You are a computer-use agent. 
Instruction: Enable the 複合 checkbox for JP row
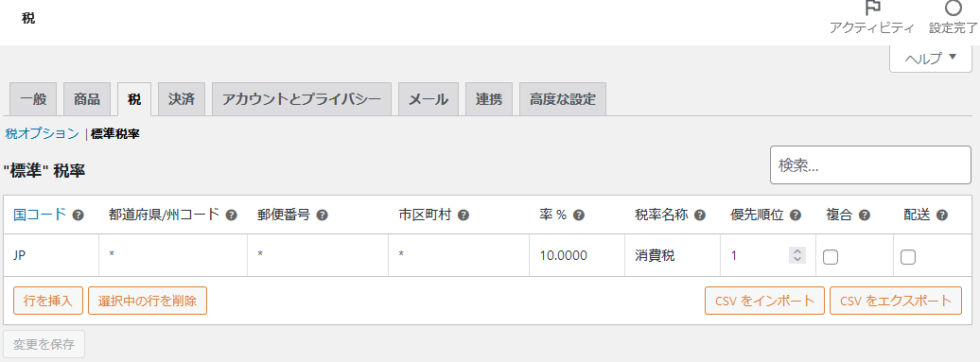(830, 256)
